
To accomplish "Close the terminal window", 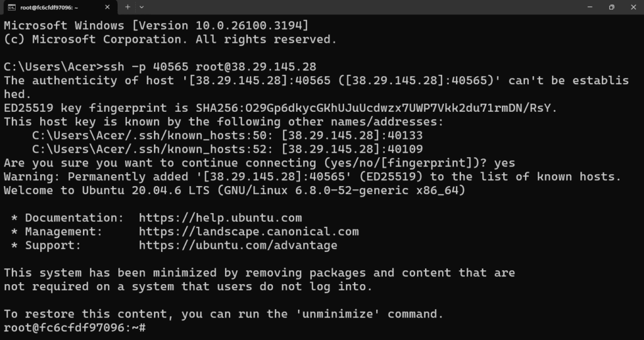I will click(x=633, y=7).
